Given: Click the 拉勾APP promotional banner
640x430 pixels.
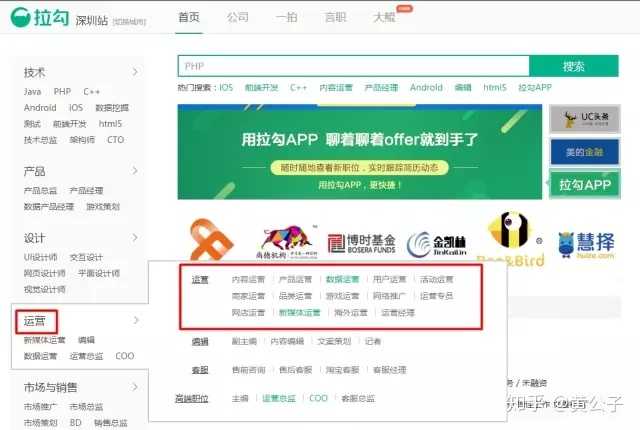Looking at the screenshot, I should point(359,151).
